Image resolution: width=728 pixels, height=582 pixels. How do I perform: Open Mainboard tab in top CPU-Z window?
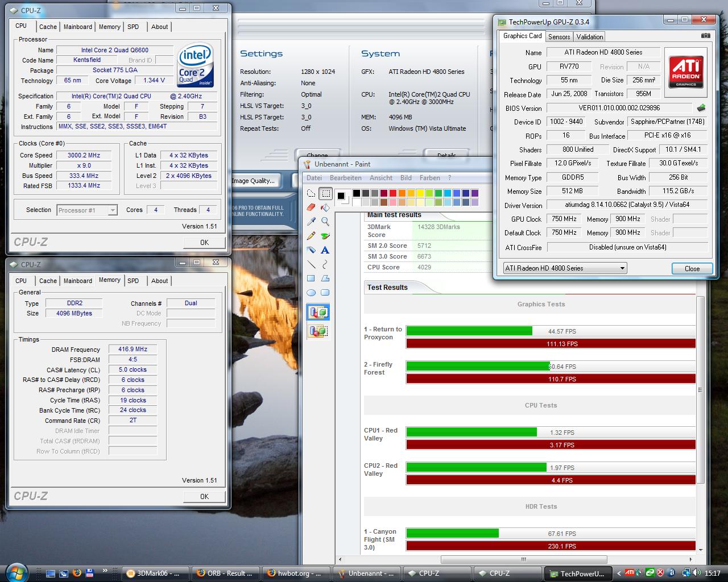click(x=78, y=27)
